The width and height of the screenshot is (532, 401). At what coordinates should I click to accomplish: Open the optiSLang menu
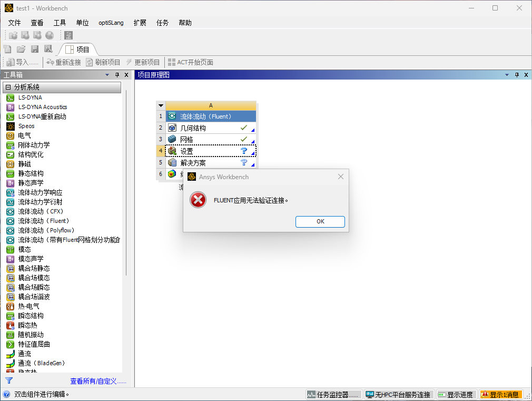point(111,23)
